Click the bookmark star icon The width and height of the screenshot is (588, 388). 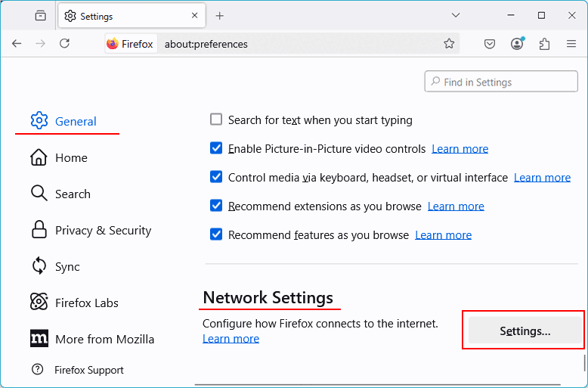click(x=449, y=44)
